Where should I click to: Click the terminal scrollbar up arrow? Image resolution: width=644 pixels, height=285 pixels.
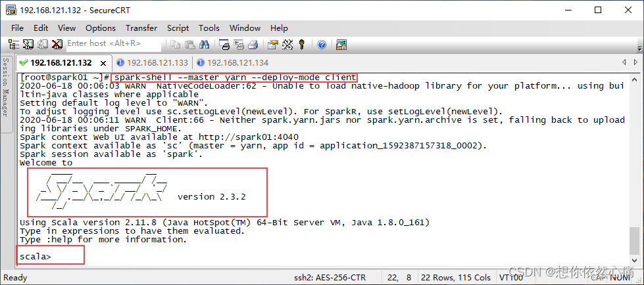pos(634,79)
